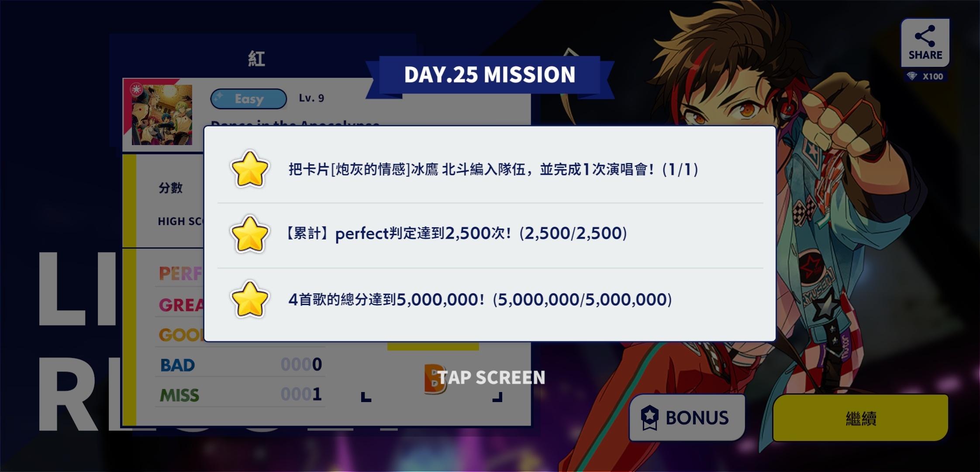Click the DAY.25 MISSION banner
This screenshot has width=980, height=472.
[x=490, y=75]
